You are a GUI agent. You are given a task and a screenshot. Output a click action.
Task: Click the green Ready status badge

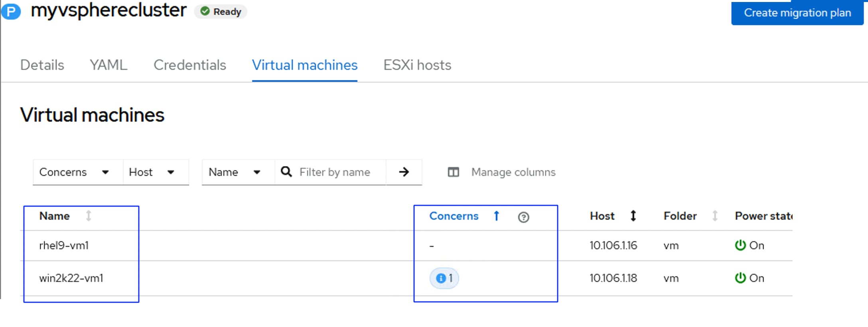click(x=221, y=12)
